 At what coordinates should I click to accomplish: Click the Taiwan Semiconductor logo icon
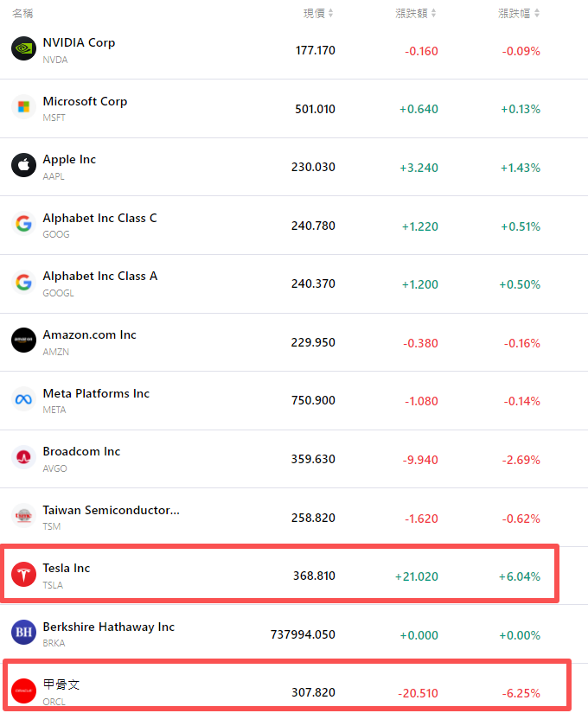(23, 516)
